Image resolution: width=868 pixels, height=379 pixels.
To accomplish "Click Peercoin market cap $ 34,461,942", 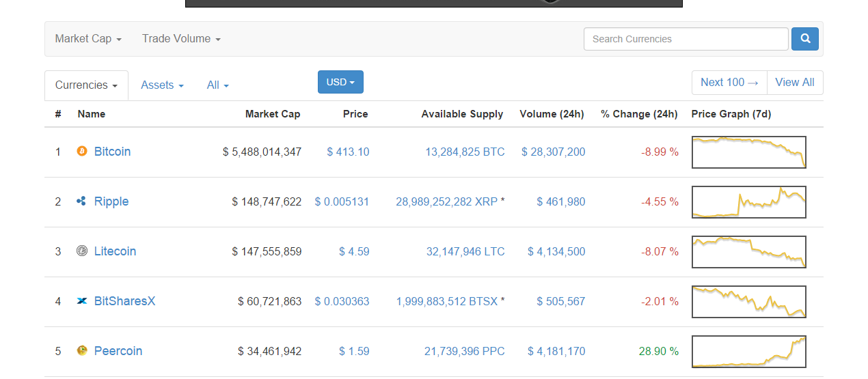I will (x=270, y=351).
